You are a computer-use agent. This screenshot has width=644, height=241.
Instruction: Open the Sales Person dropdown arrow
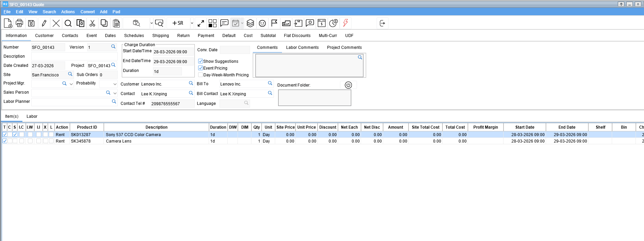click(115, 93)
